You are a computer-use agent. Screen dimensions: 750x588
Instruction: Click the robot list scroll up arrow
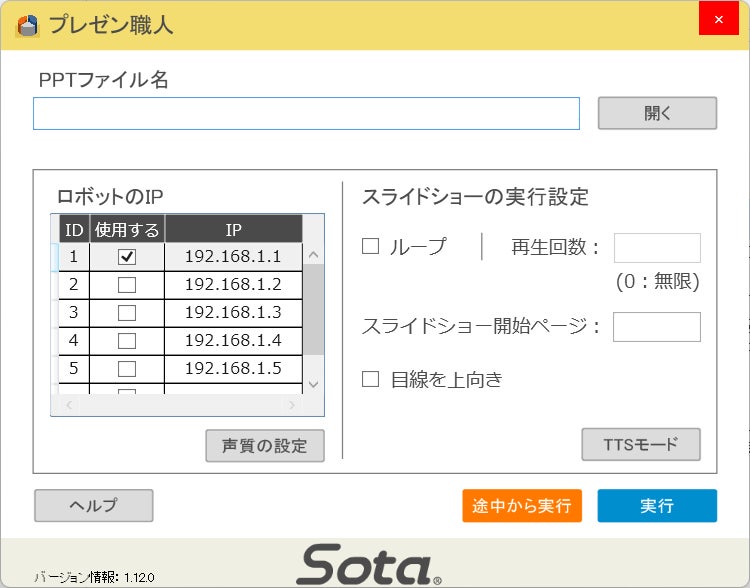[313, 255]
